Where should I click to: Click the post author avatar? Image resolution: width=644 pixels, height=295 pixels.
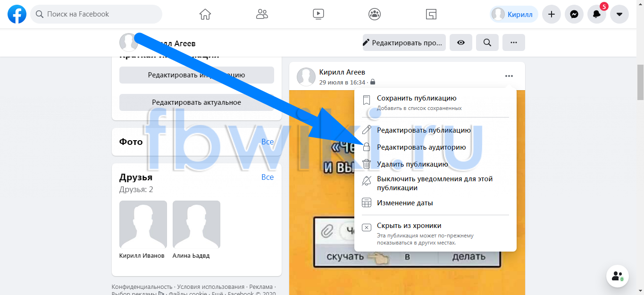(x=306, y=77)
